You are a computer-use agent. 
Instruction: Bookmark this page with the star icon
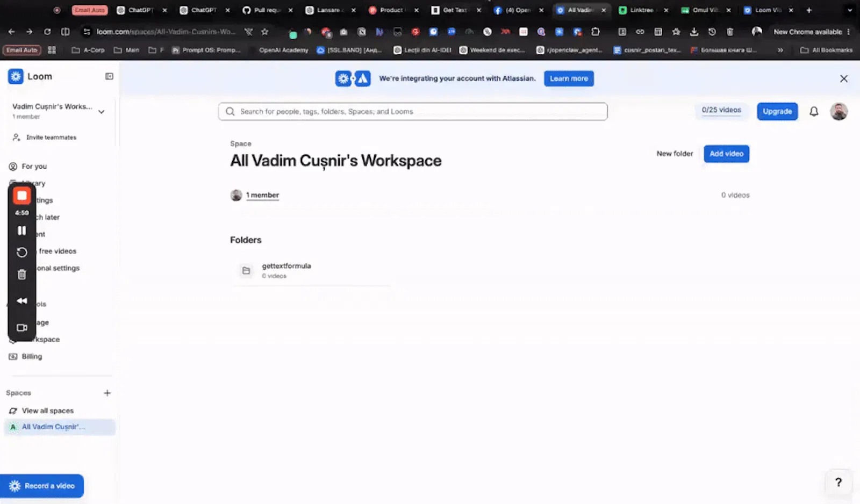coord(264,32)
